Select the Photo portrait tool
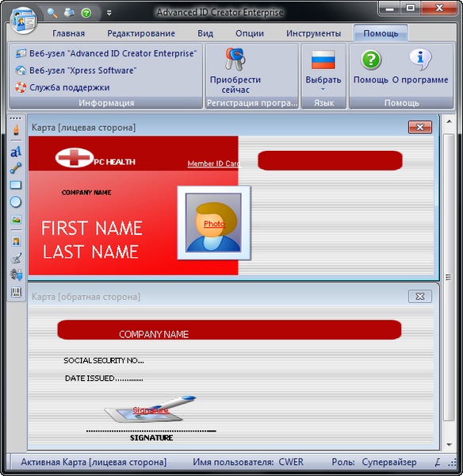Image resolution: width=463 pixels, height=476 pixels. coord(16,241)
